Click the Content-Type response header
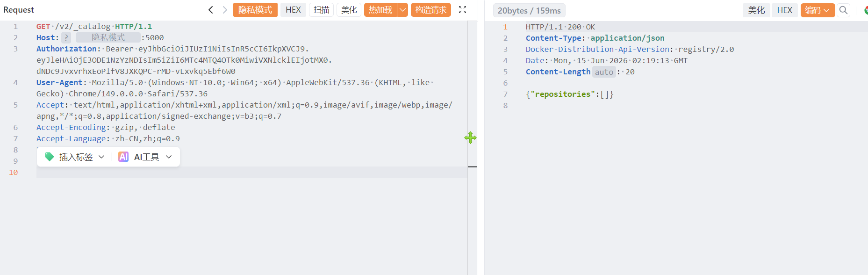 553,38
